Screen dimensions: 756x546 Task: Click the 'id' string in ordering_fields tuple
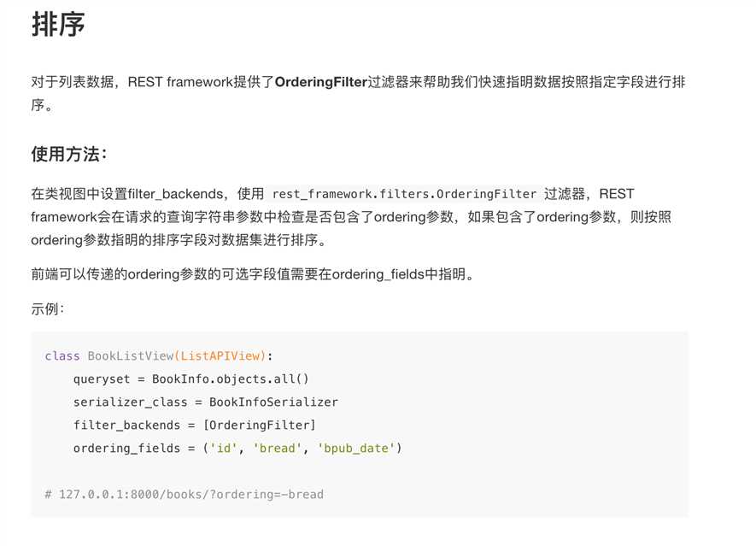click(x=223, y=448)
